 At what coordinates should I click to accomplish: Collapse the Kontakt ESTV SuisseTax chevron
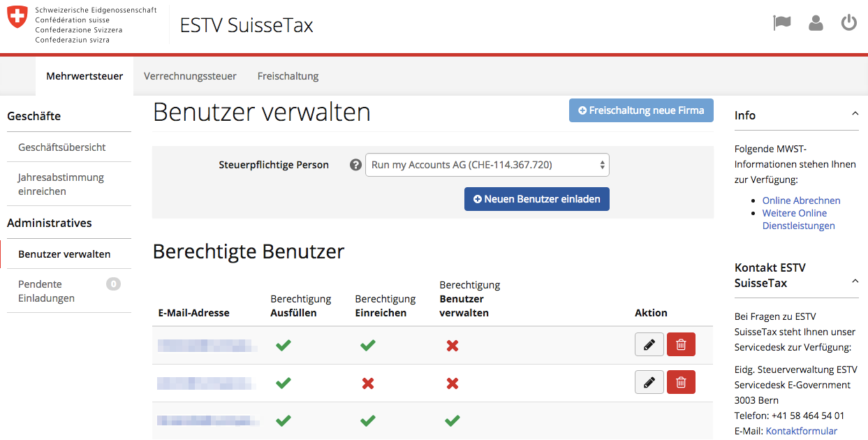(855, 281)
